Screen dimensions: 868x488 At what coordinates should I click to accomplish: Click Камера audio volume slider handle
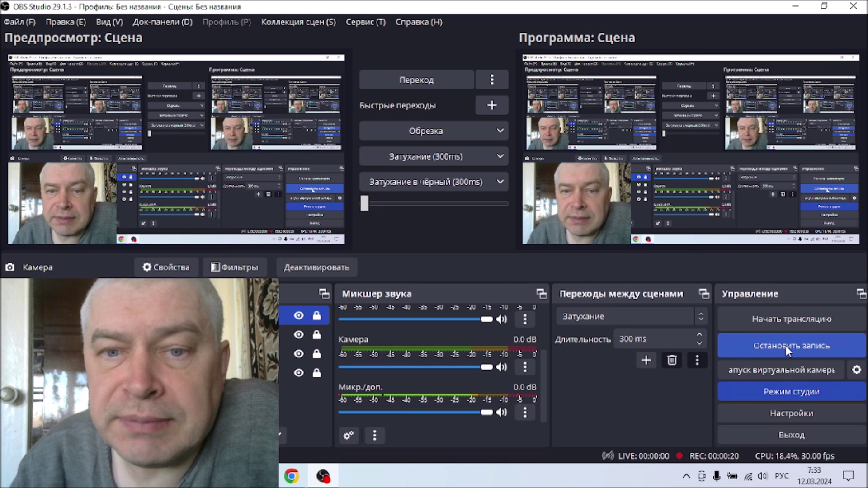[x=486, y=367]
